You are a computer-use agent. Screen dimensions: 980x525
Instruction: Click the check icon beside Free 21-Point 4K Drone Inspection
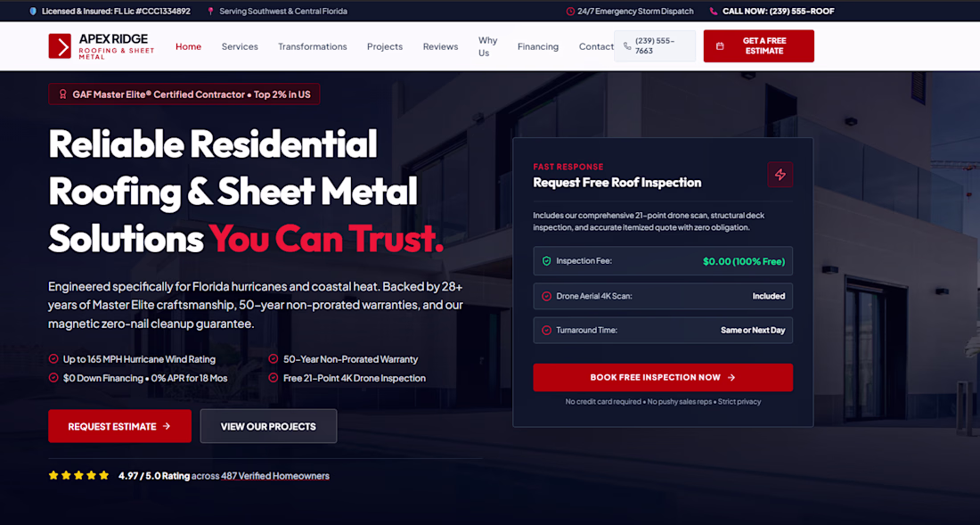click(x=274, y=378)
